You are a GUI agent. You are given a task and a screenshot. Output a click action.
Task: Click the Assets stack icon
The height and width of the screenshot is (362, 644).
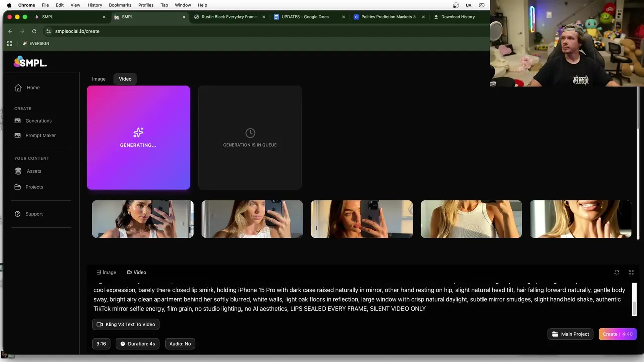[18, 171]
